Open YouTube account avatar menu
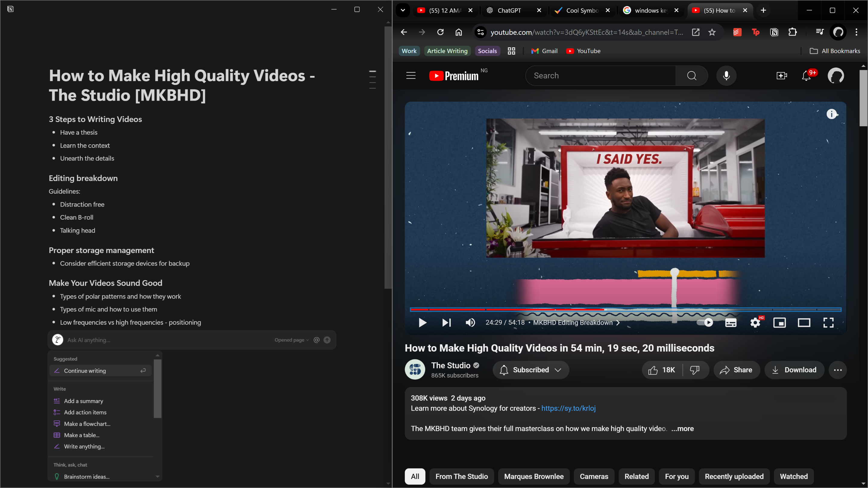This screenshot has width=868, height=488. [x=836, y=76]
